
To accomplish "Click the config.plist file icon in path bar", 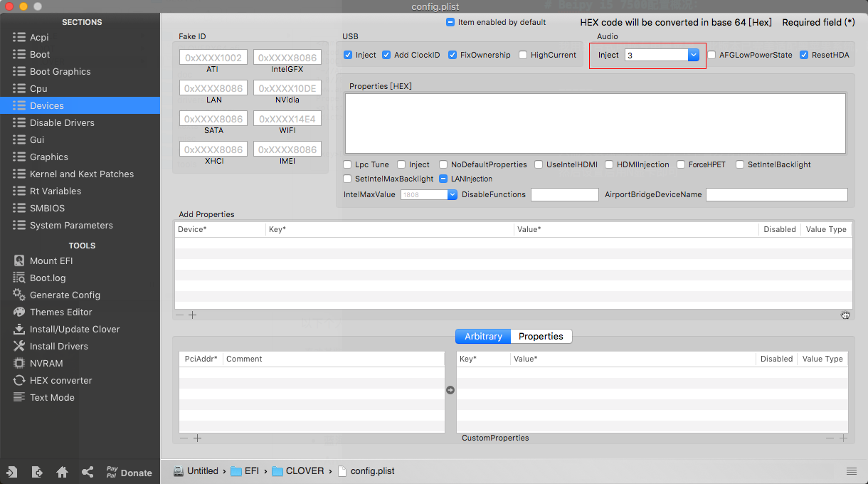I will coord(342,471).
